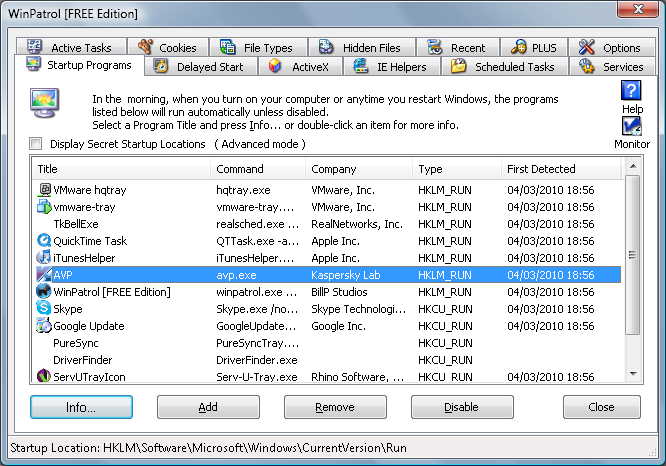Click the Active Tasks tab icon
This screenshot has width=666, height=466.
[x=34, y=47]
